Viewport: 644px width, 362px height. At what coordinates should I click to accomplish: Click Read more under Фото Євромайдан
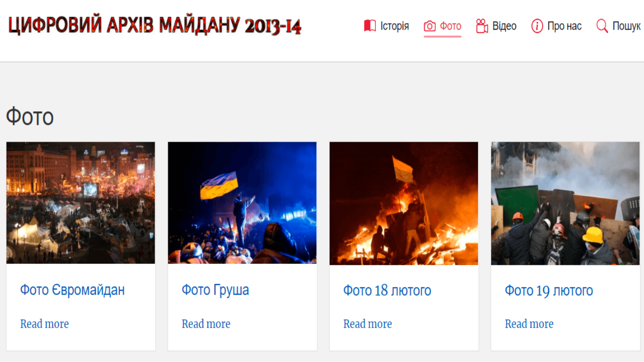tap(44, 324)
